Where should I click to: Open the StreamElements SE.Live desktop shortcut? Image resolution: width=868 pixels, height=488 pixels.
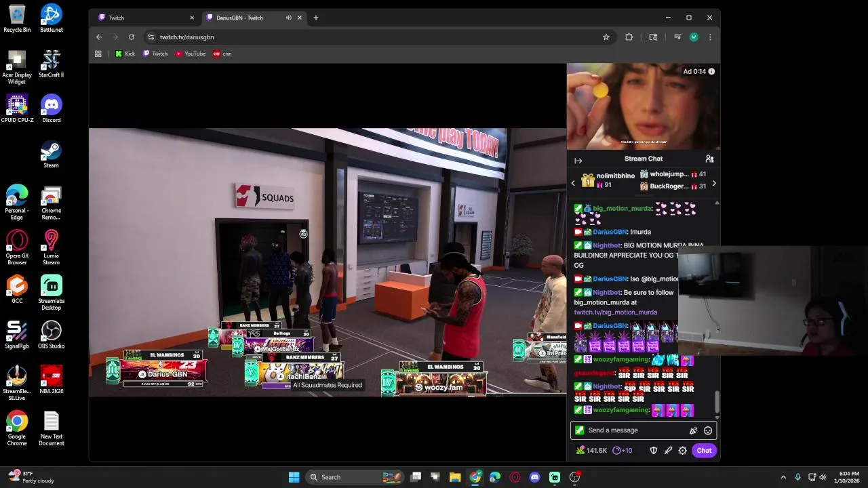point(17,384)
